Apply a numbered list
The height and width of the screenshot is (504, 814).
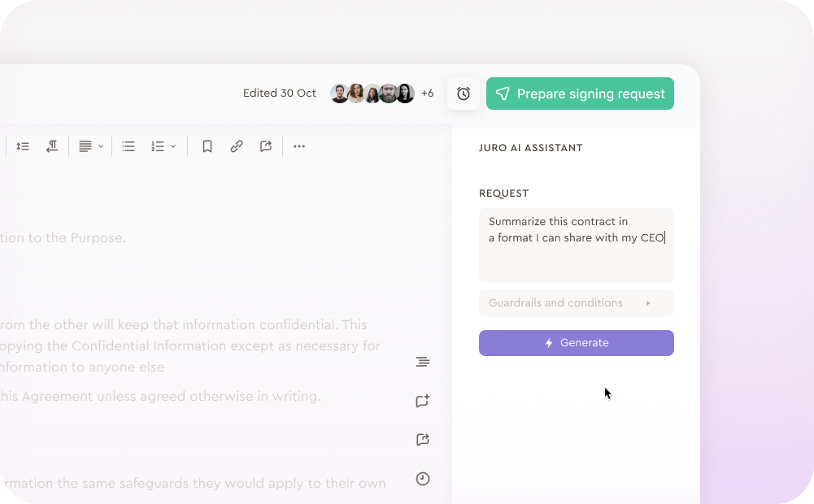(159, 146)
